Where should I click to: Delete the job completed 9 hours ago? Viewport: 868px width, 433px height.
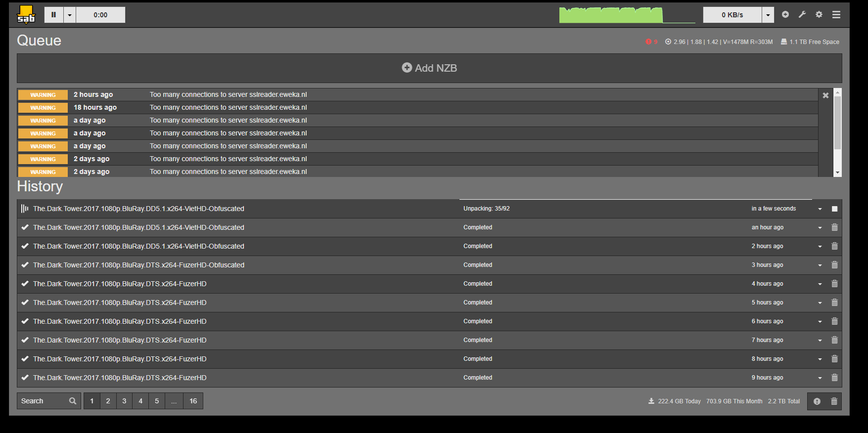click(834, 378)
